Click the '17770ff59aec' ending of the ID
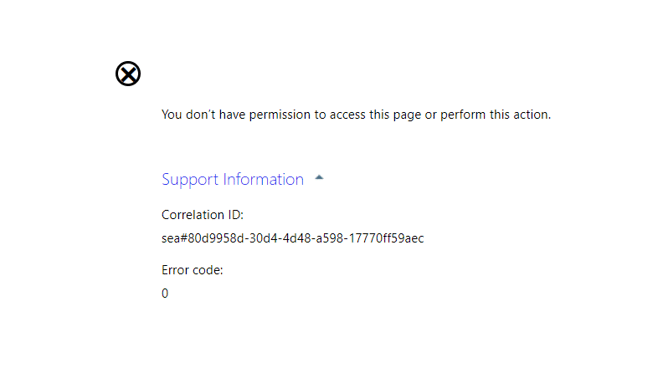 [x=386, y=238]
